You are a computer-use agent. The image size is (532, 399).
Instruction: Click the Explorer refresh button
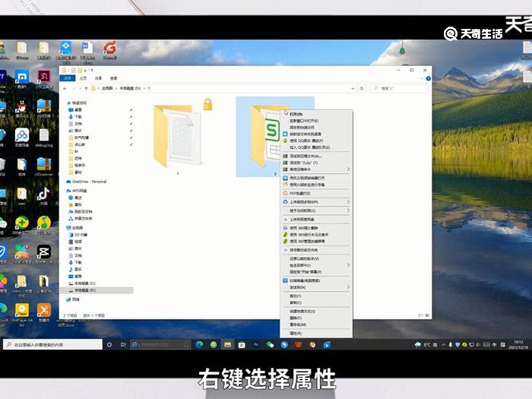[362, 89]
